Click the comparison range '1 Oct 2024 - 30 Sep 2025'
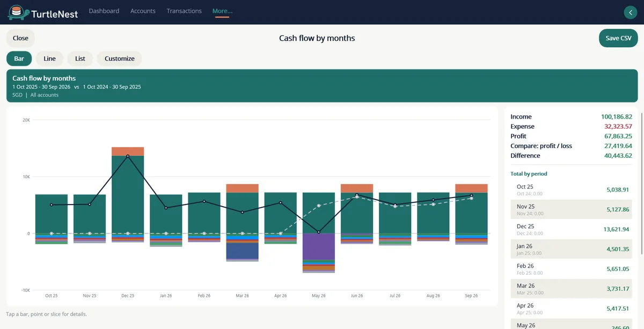This screenshot has width=644, height=329. (112, 86)
